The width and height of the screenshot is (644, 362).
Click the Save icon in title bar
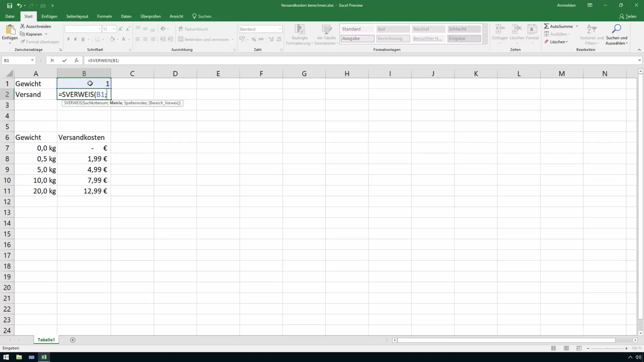point(10,5)
